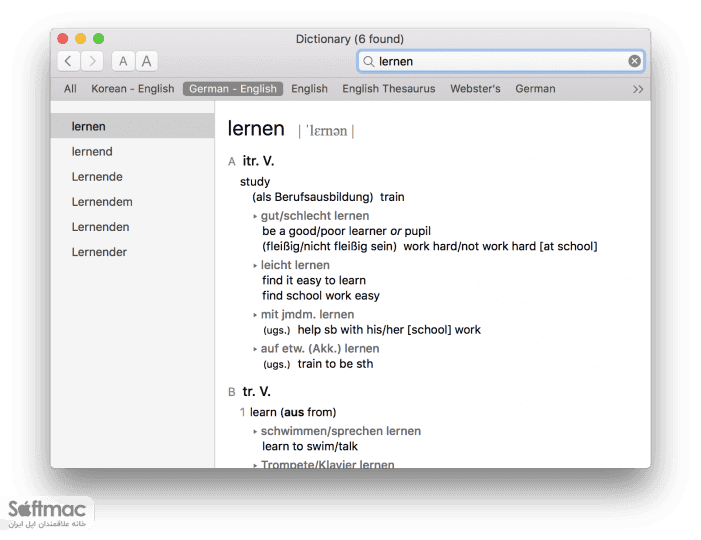This screenshot has height=540, width=701.
Task: Show more dictionaries via the double chevron
Action: click(638, 89)
